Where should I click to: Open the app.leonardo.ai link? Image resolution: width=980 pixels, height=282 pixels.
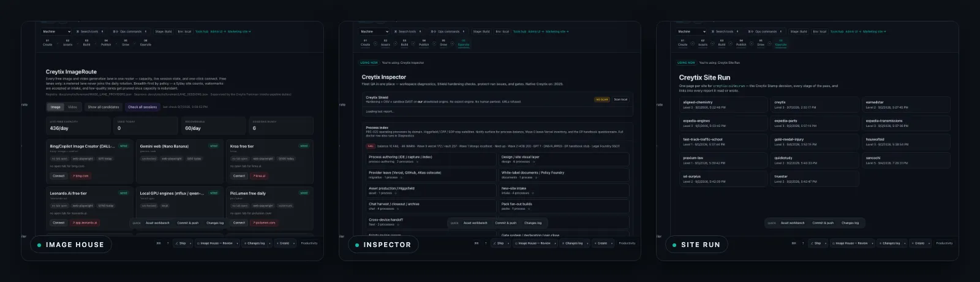coord(85,223)
